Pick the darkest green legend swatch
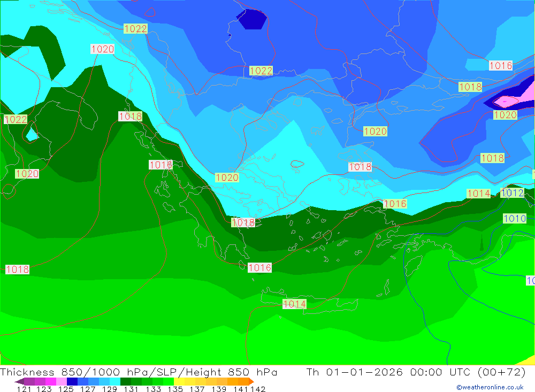Viewport: 535px width, 392px height. point(126,381)
